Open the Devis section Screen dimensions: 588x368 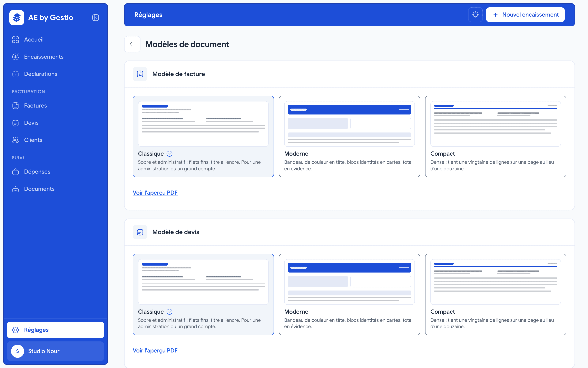(x=55, y=123)
